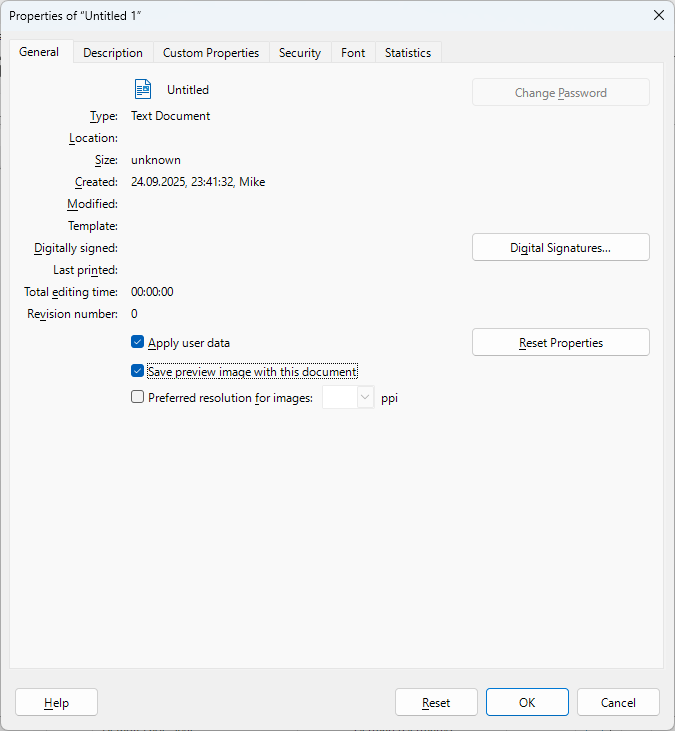Viewport: 675px width, 731px height.
Task: Uncheck Save preview image with this document
Action: click(x=138, y=371)
